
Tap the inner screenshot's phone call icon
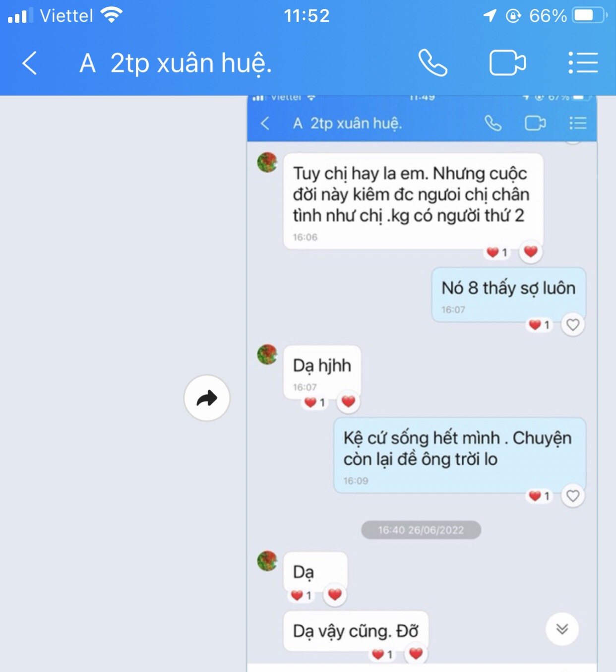(x=493, y=123)
